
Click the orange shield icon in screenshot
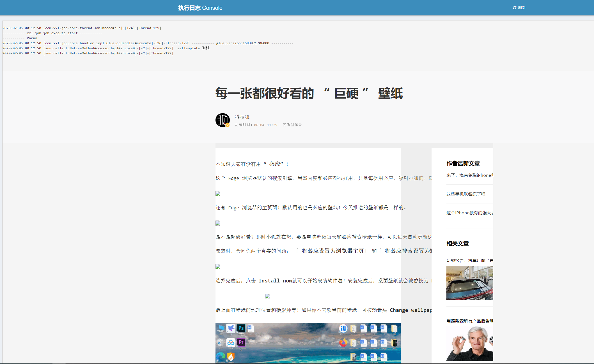[231, 357]
